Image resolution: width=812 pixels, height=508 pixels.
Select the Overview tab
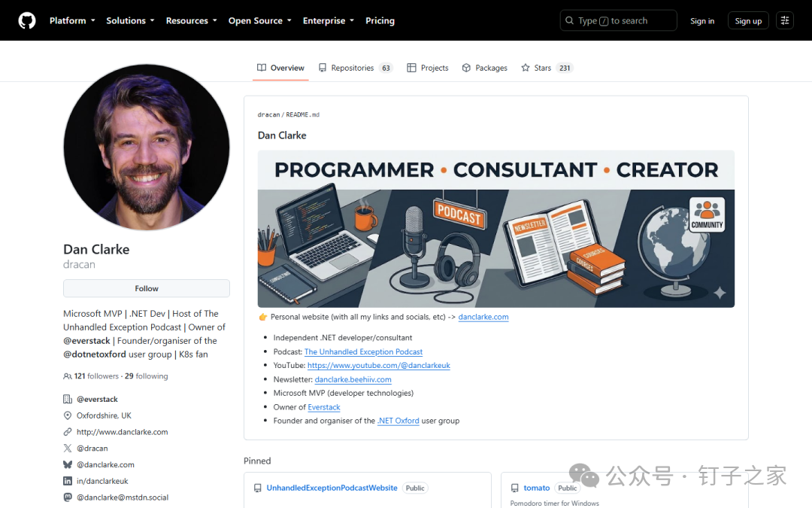pyautogui.click(x=280, y=68)
